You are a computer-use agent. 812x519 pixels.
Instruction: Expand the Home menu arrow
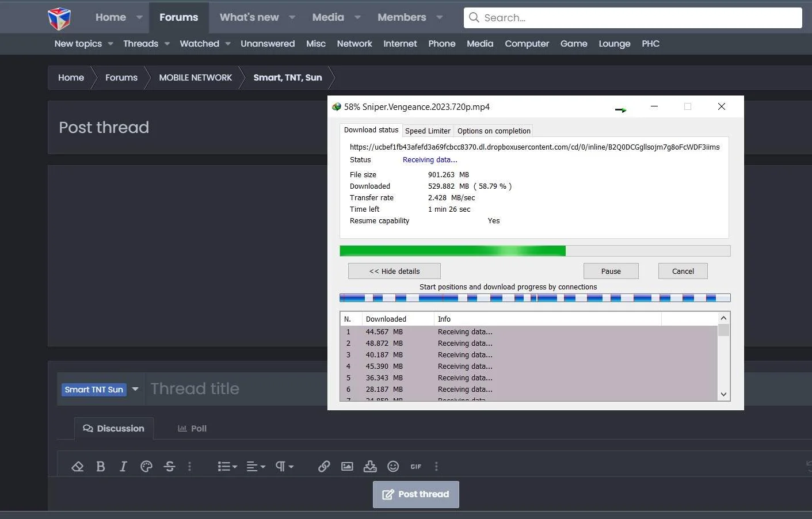(x=139, y=17)
